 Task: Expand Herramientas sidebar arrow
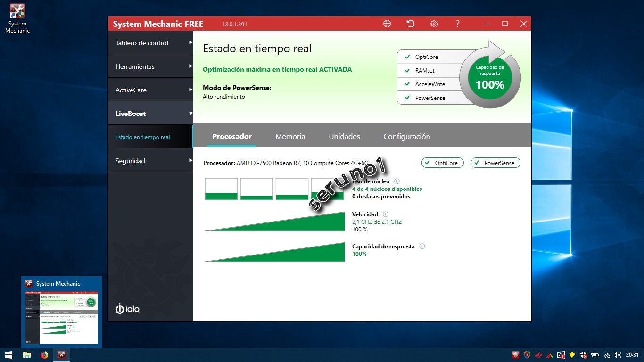(x=190, y=66)
